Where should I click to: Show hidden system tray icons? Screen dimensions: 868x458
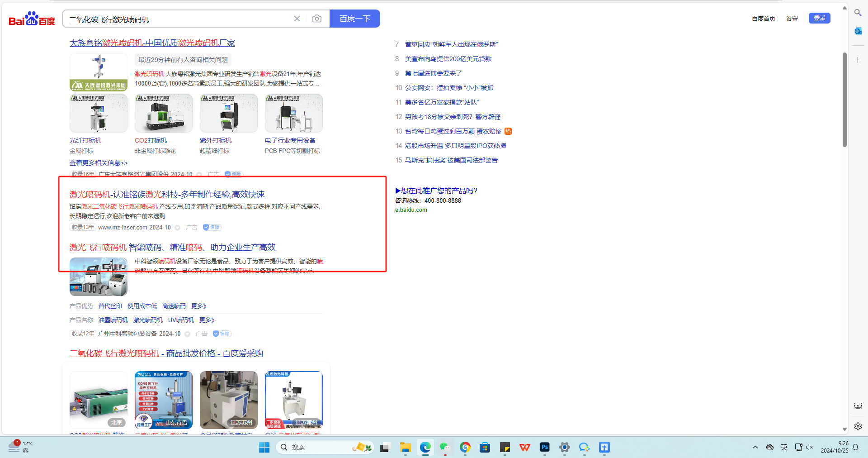(x=755, y=447)
